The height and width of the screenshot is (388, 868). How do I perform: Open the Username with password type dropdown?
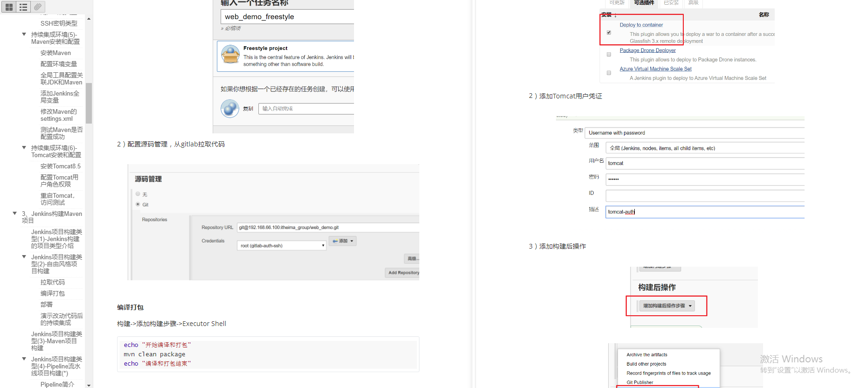coord(695,133)
